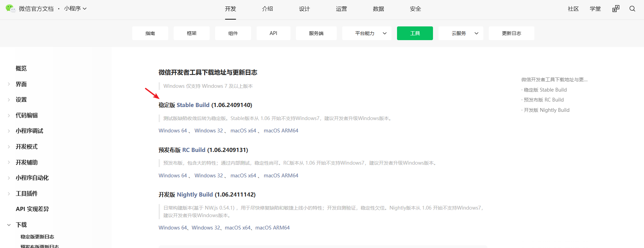Select the 指南 sub-navigation button
The image size is (644, 248).
pos(150,33)
